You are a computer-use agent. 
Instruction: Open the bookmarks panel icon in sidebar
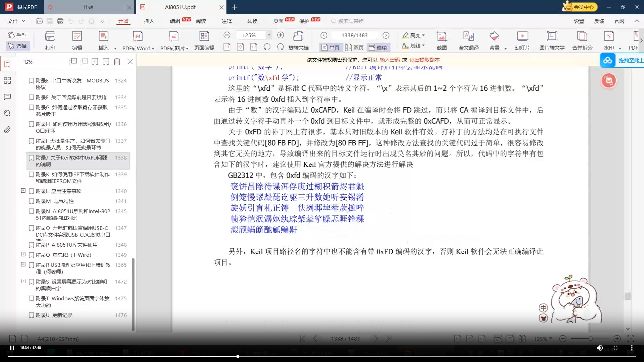[x=7, y=64]
